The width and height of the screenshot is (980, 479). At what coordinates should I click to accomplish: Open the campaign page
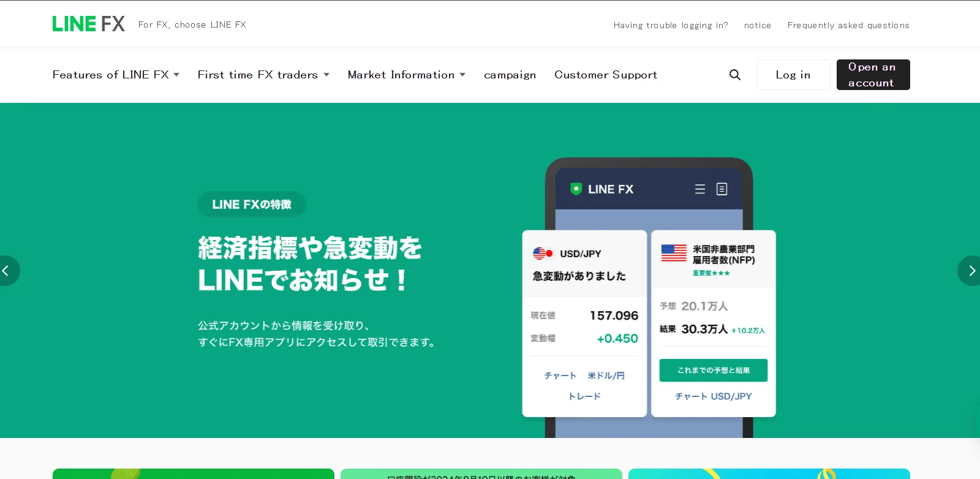coord(510,75)
